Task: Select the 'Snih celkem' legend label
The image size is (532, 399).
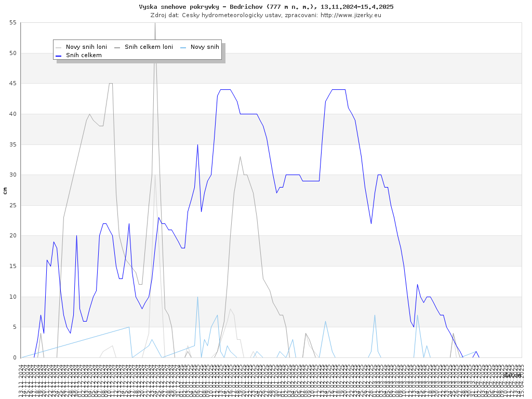Action: pos(84,56)
